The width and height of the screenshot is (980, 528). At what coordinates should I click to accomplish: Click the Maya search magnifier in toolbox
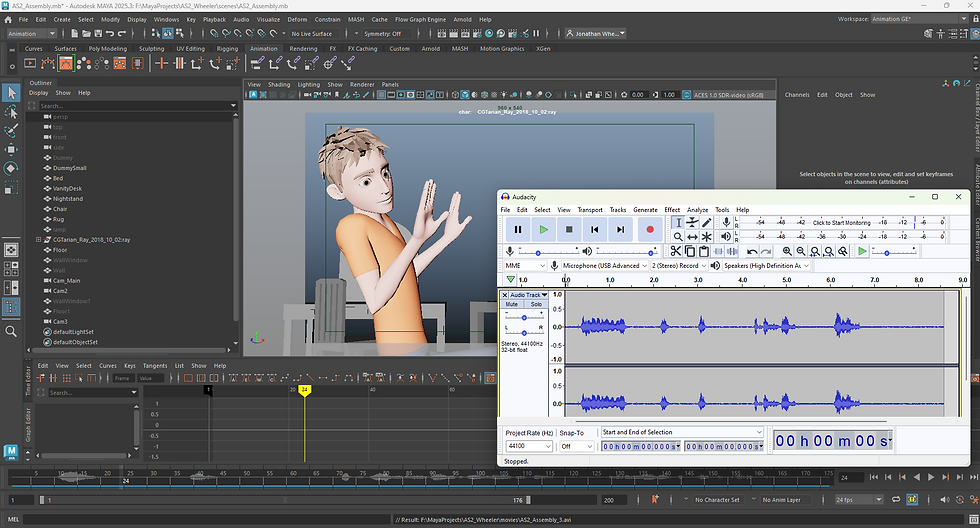click(11, 331)
